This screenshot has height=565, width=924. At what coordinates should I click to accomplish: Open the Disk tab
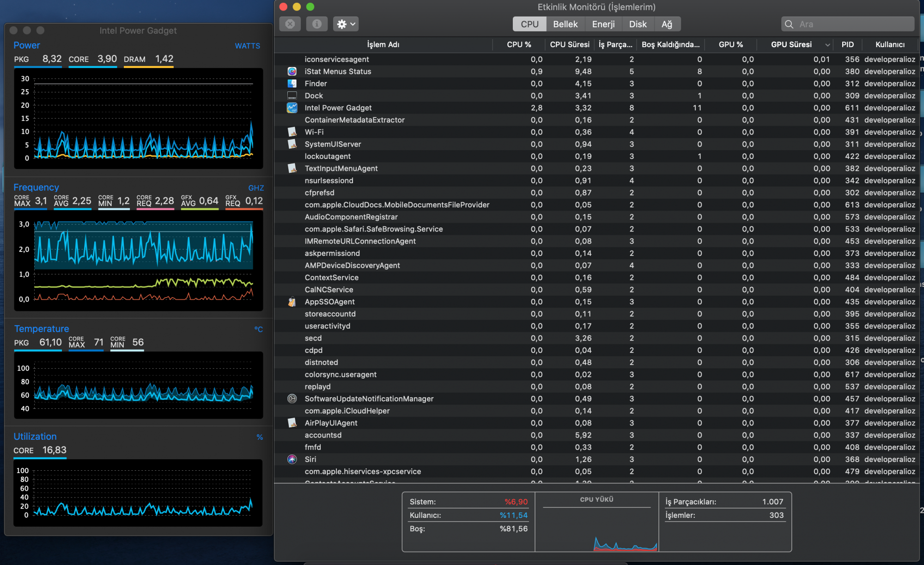[x=638, y=24]
